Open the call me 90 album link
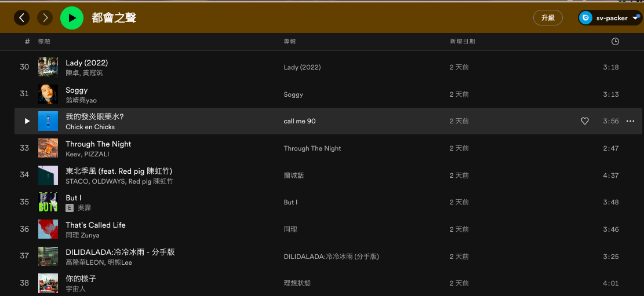This screenshot has width=644, height=296. (300, 121)
